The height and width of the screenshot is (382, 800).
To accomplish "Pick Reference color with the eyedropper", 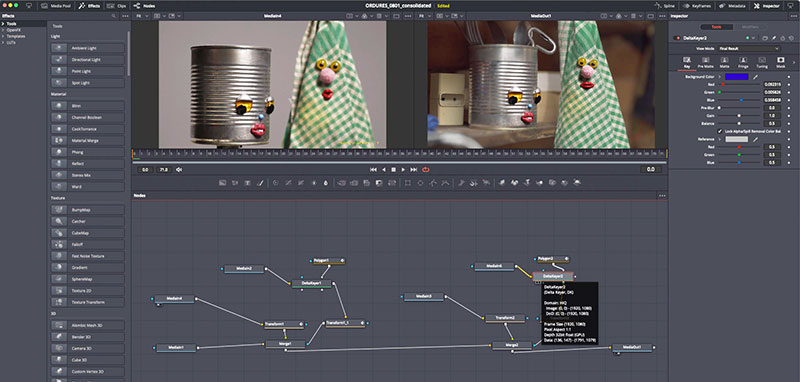I will click(755, 139).
